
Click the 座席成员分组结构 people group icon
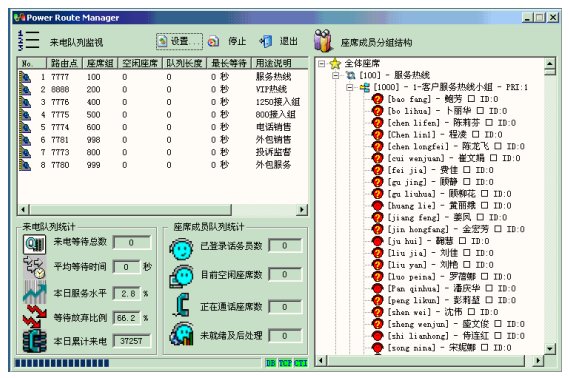[323, 40]
